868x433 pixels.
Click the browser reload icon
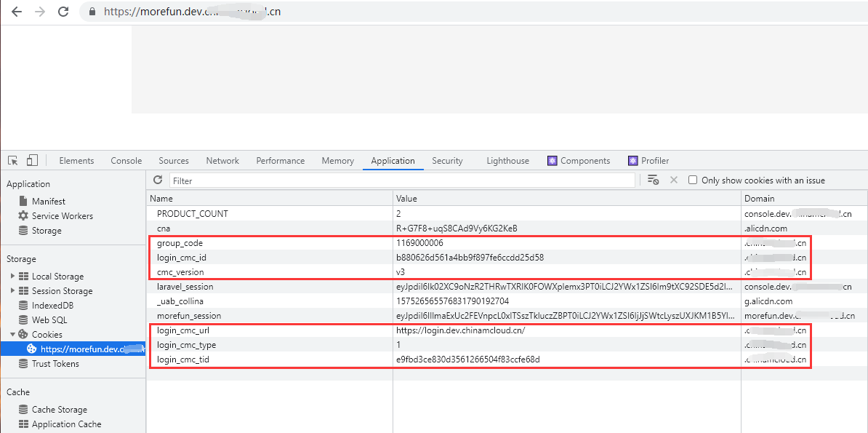pyautogui.click(x=63, y=12)
